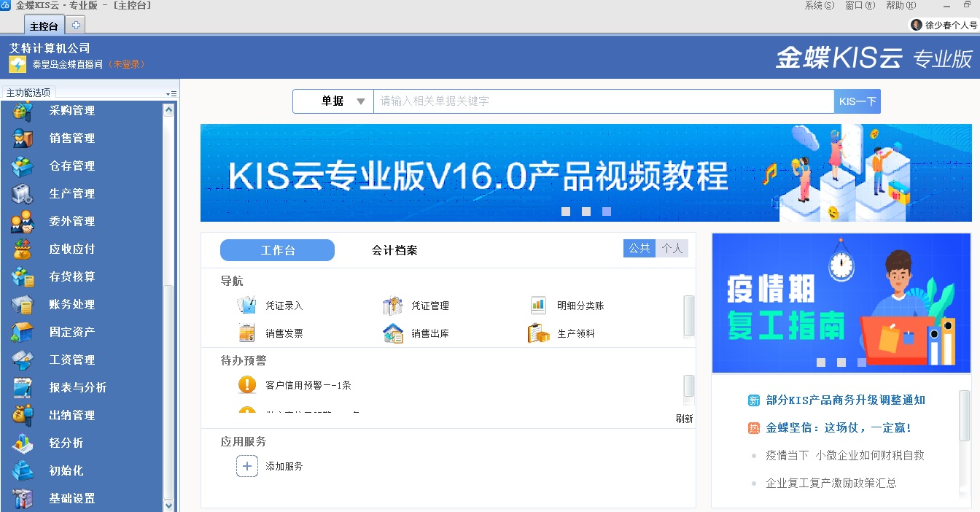
Task: Select the 基础设置 icon
Action: [22, 499]
